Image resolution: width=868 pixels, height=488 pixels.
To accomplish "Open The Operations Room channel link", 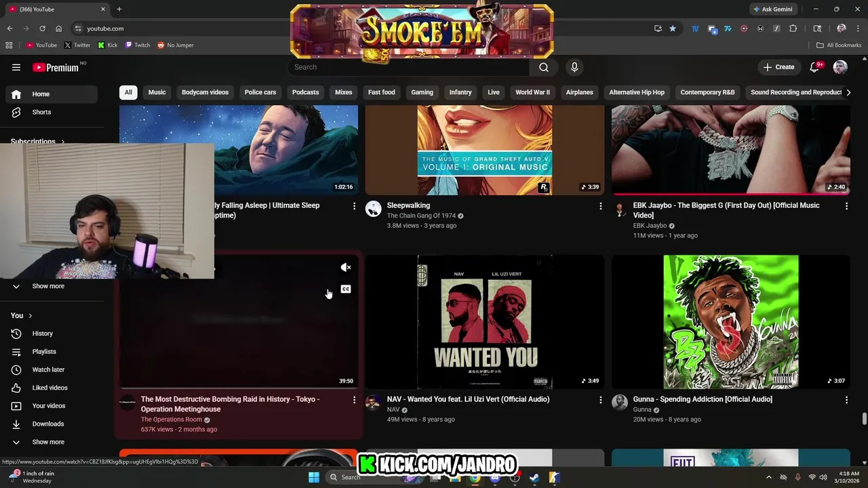I will click(x=172, y=420).
